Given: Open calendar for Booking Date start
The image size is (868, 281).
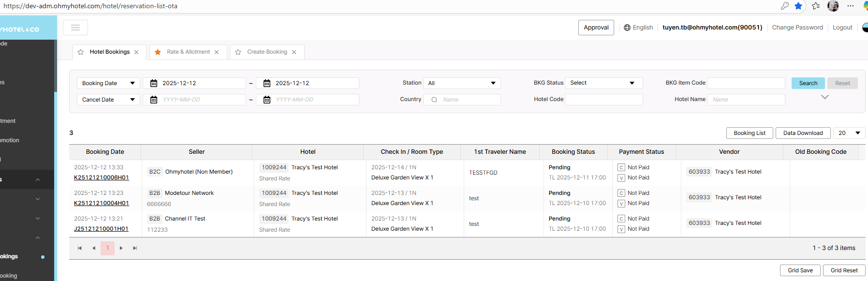Looking at the screenshot, I should 154,83.
